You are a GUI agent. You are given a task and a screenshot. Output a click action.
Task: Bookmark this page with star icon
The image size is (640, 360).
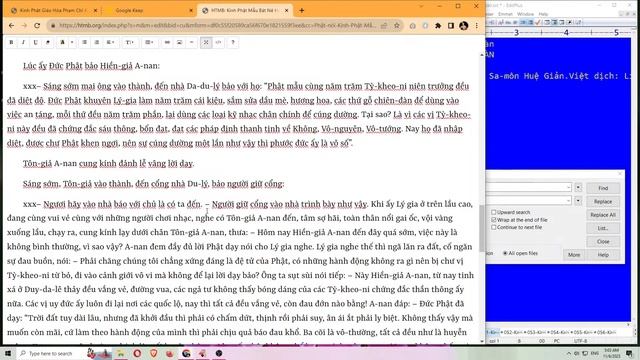tap(396, 26)
